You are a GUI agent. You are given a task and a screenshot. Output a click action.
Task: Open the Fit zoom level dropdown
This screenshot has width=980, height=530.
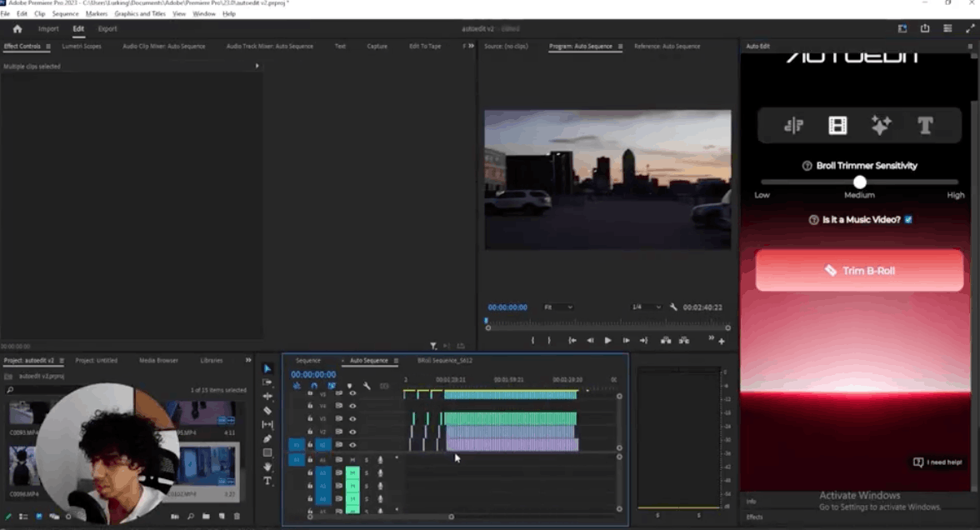[558, 307]
